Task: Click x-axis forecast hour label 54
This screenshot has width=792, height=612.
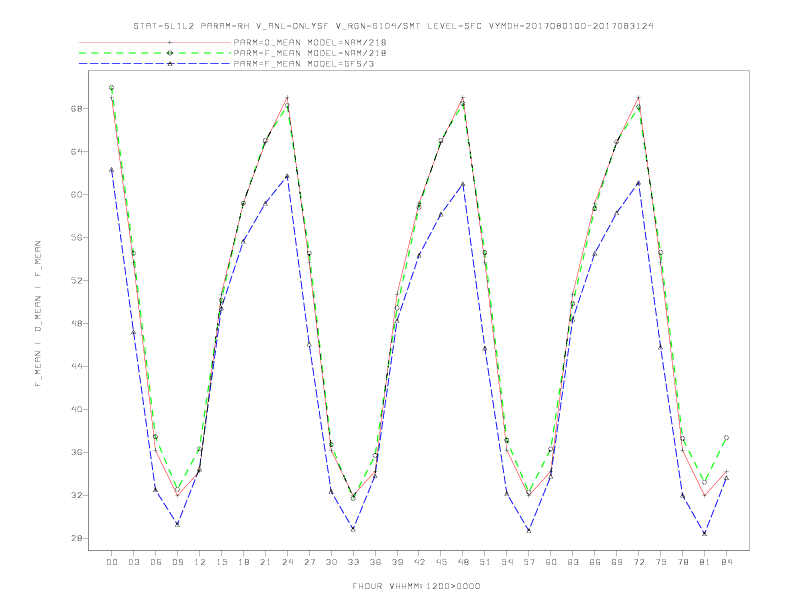Action: coord(507,562)
